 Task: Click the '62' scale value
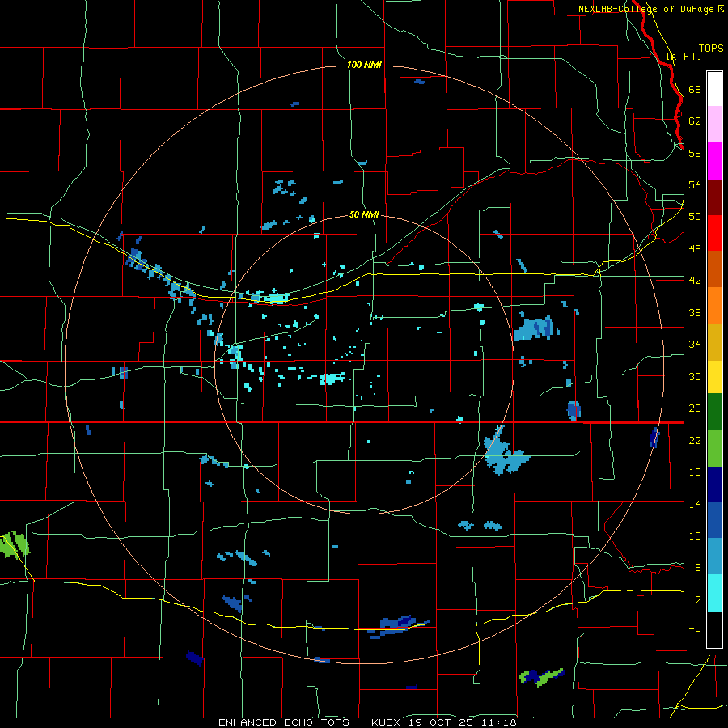click(695, 121)
